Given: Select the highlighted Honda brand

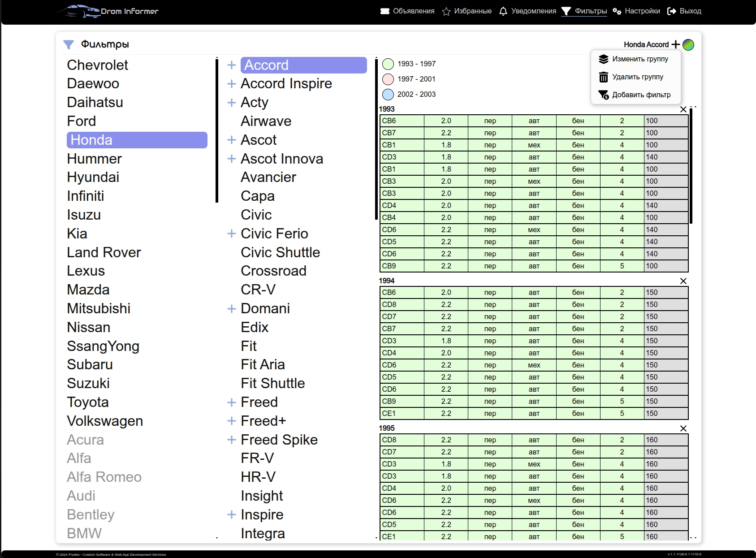Looking at the screenshot, I should 137,140.
